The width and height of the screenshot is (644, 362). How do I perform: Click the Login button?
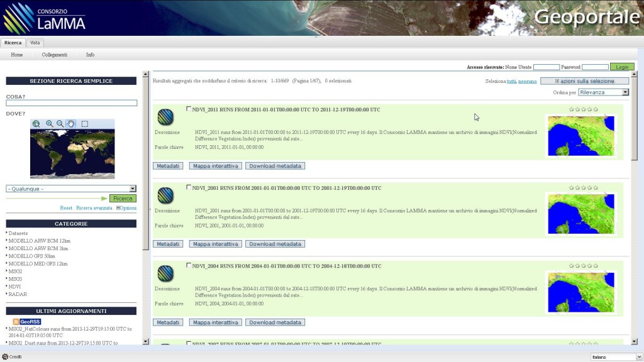point(621,66)
